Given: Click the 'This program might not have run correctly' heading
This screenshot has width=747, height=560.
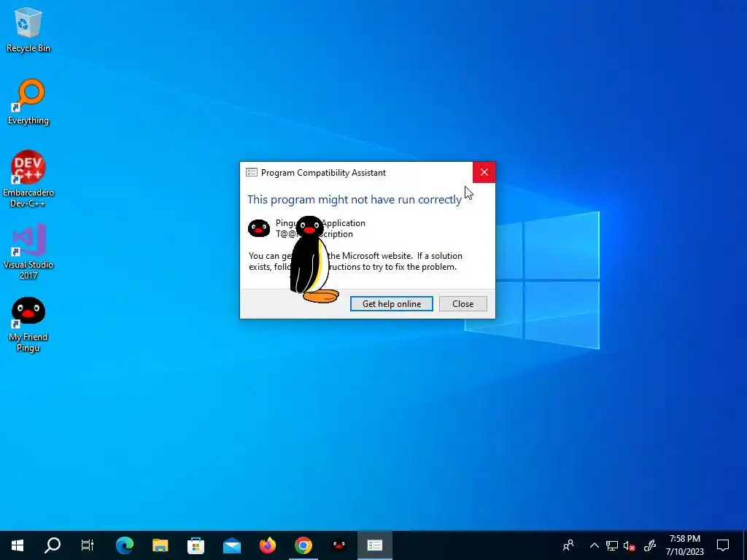Looking at the screenshot, I should 354,200.
